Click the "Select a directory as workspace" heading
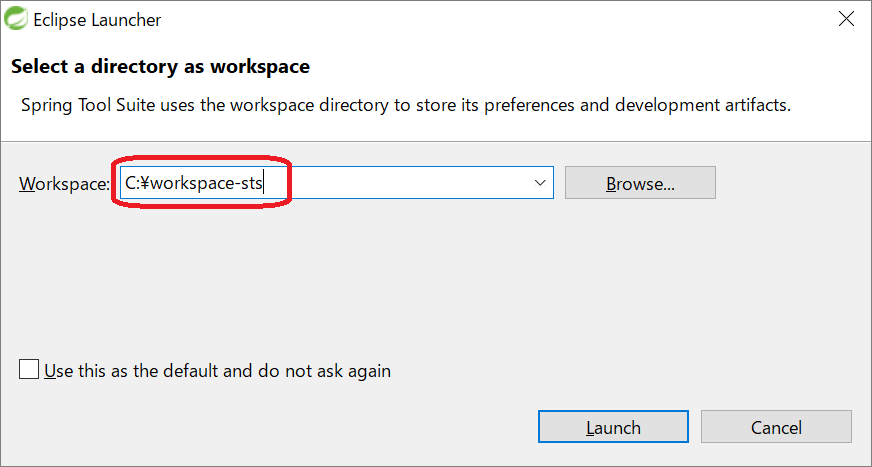The height and width of the screenshot is (467, 872). (x=160, y=67)
